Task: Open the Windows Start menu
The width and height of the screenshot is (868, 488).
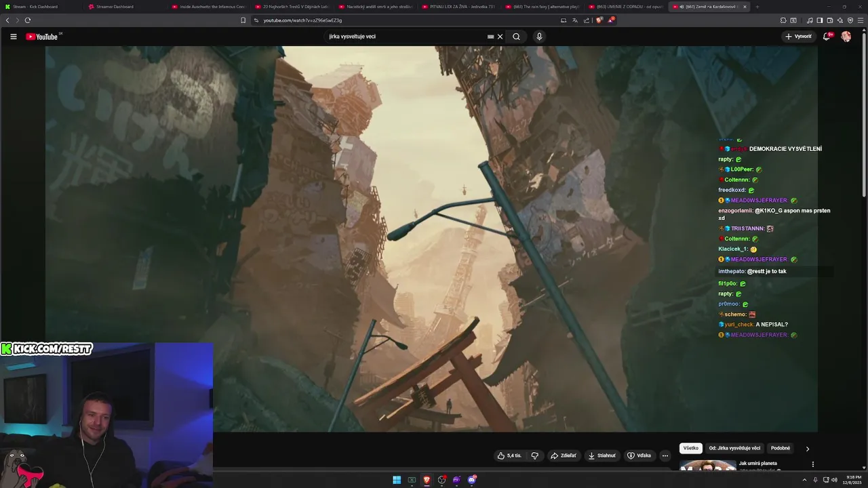Action: pos(397,480)
